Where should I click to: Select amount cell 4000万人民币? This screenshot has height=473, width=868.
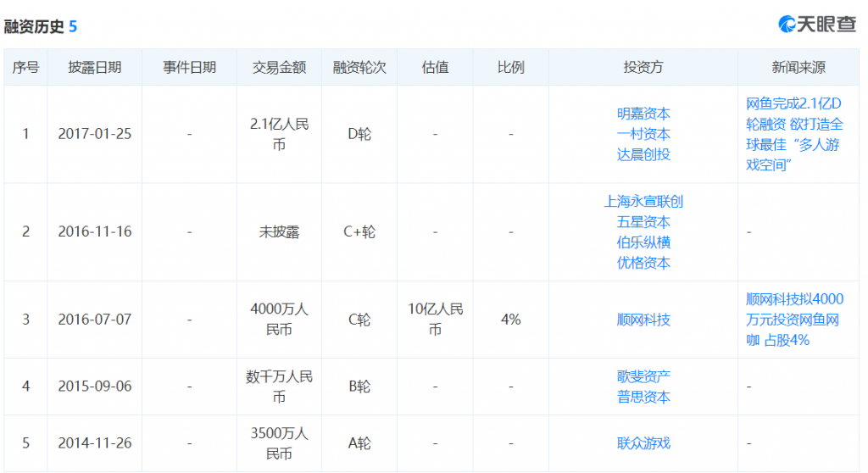click(x=279, y=320)
